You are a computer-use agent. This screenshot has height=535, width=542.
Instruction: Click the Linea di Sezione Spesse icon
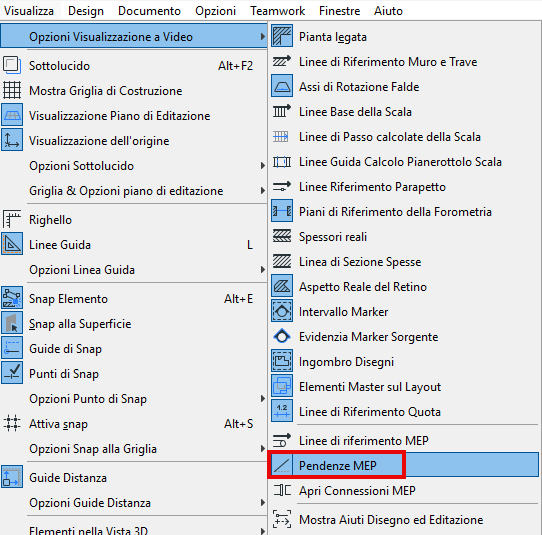pyautogui.click(x=282, y=261)
